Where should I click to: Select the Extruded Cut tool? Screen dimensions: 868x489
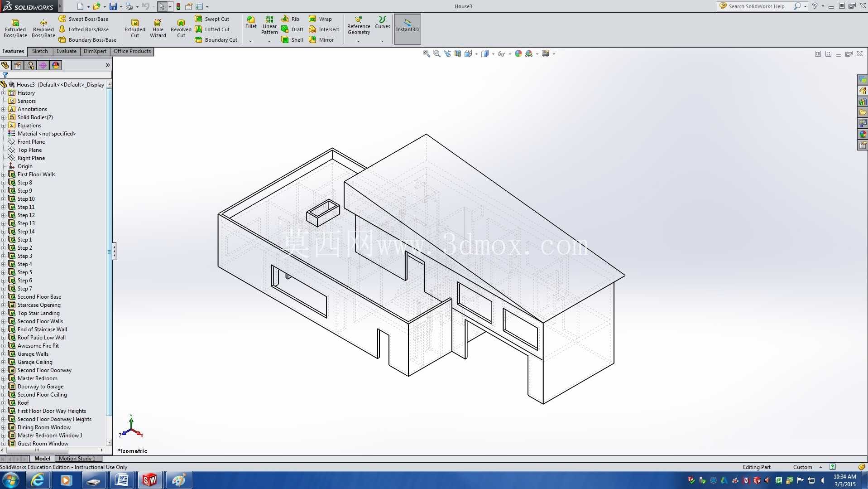point(135,28)
